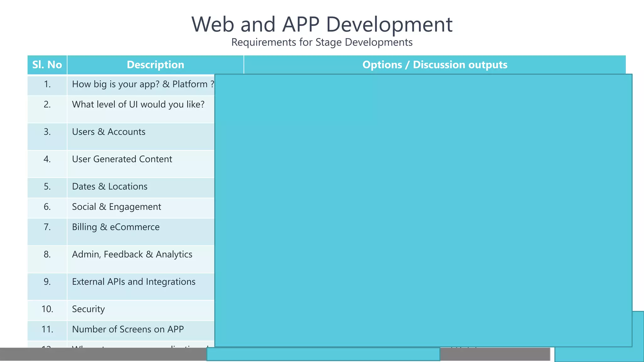Select the small teal bar at bottom center
This screenshot has height=362, width=644.
(x=323, y=354)
